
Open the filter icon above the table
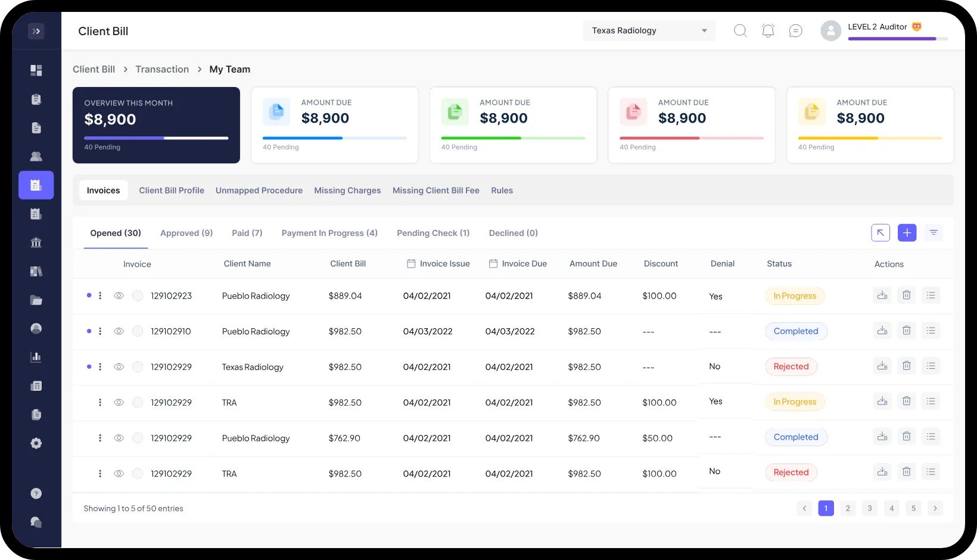[x=934, y=233]
